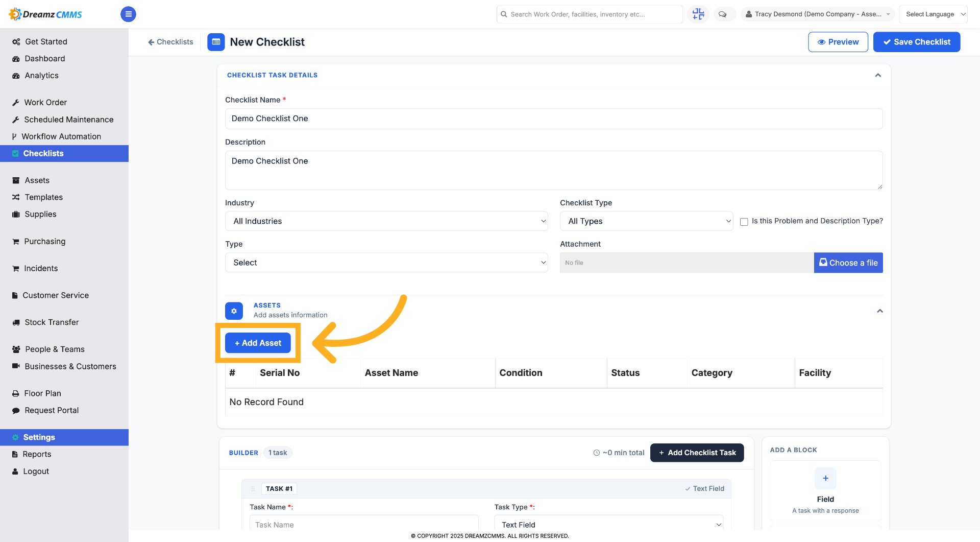
Task: Click the search magnifier icon
Action: pyautogui.click(x=504, y=14)
